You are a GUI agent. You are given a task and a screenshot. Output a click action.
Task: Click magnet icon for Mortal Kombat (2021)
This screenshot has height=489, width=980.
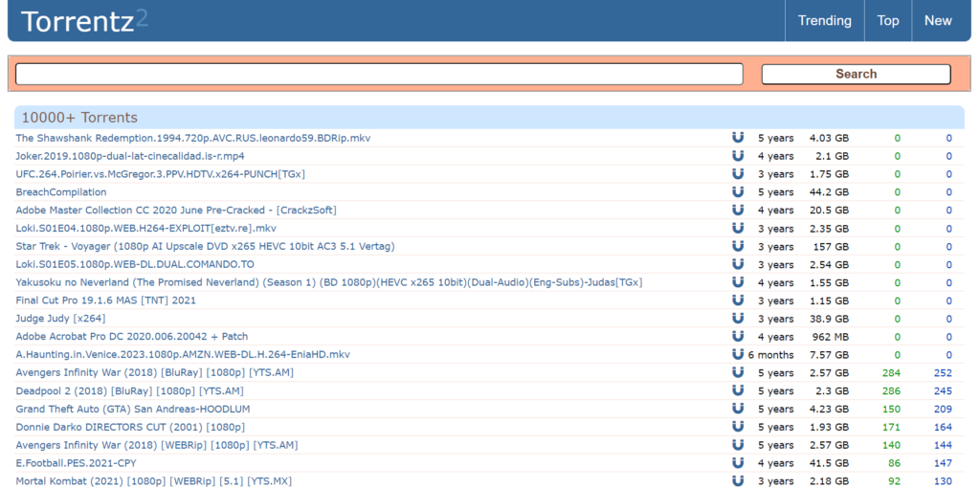(x=738, y=481)
